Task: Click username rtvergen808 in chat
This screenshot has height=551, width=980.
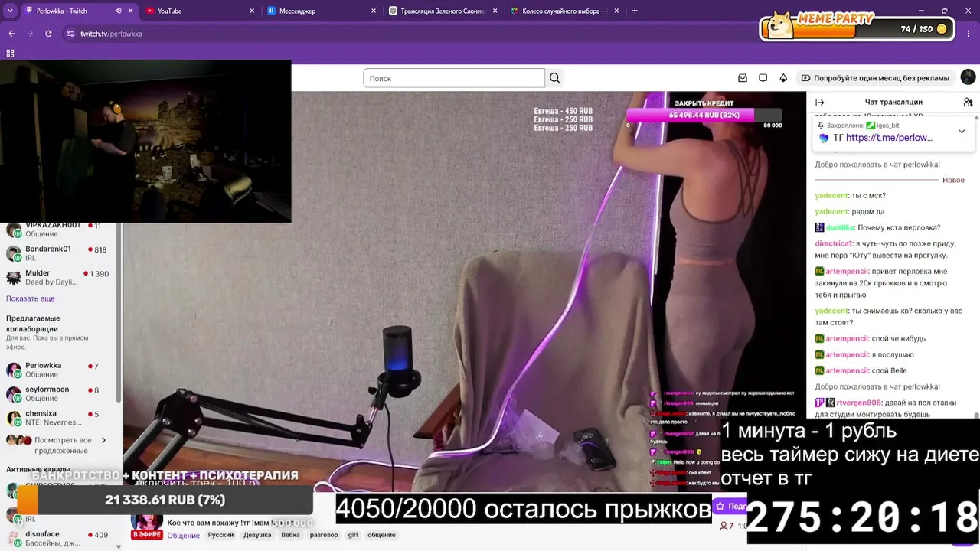Action: pos(857,403)
